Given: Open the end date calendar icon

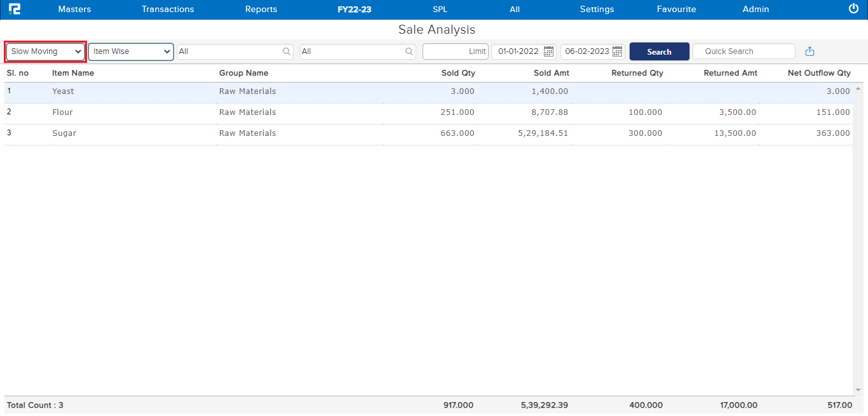Looking at the screenshot, I should coord(617,51).
